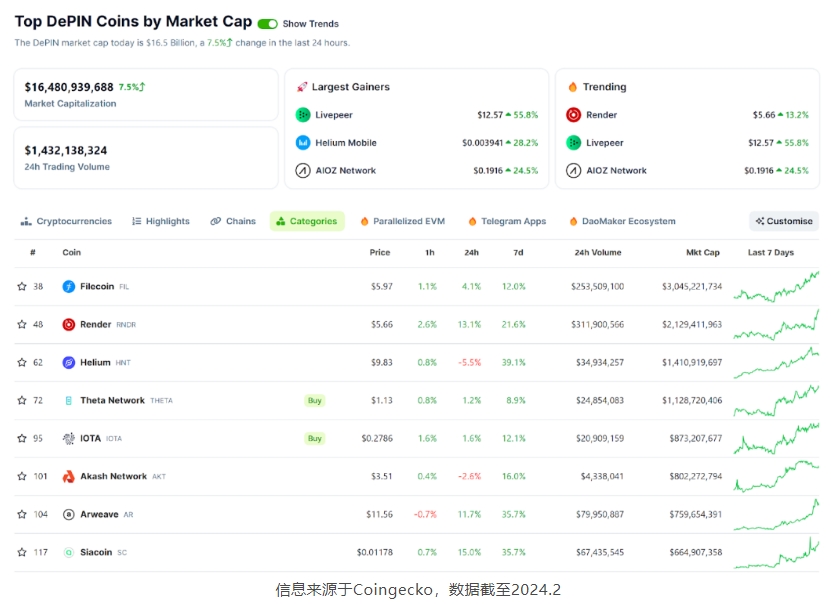Sort table by rank number header
This screenshot has width=831, height=604.
click(33, 253)
